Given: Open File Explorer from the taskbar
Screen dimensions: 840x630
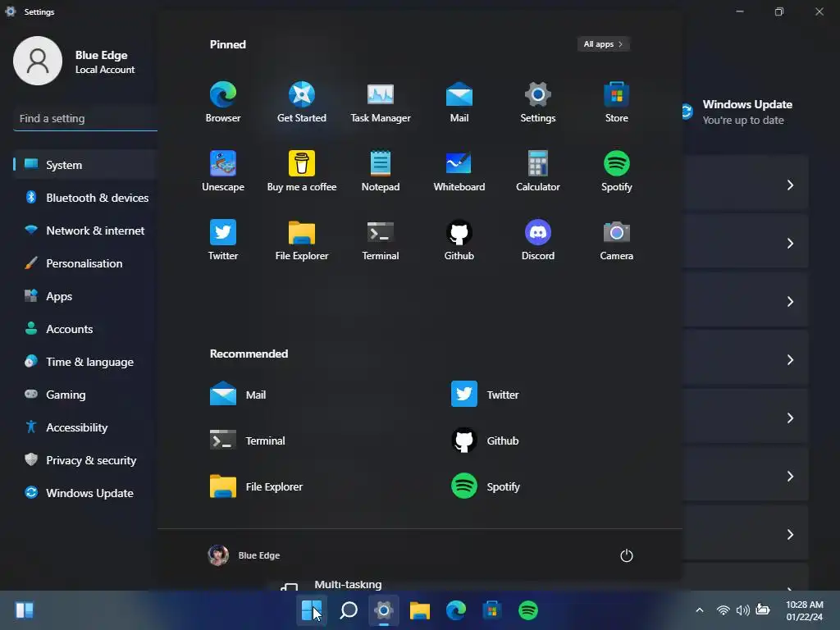Looking at the screenshot, I should click(x=420, y=610).
